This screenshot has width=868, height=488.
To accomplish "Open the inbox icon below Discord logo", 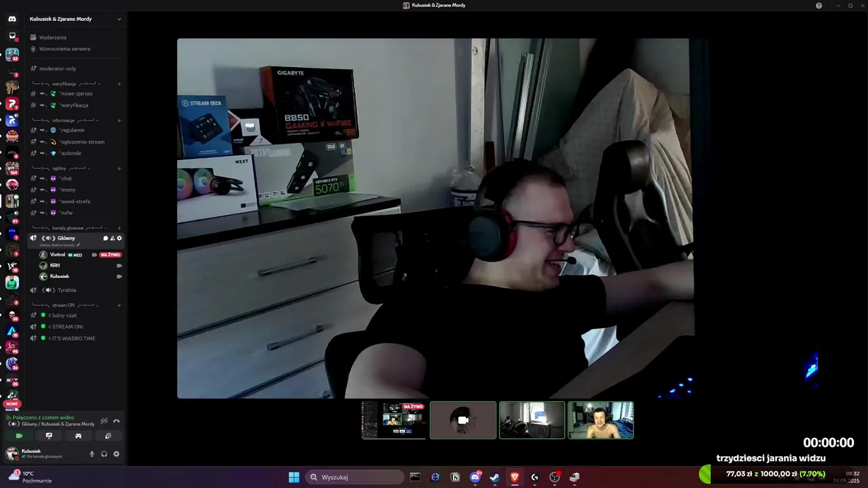I will click(12, 35).
